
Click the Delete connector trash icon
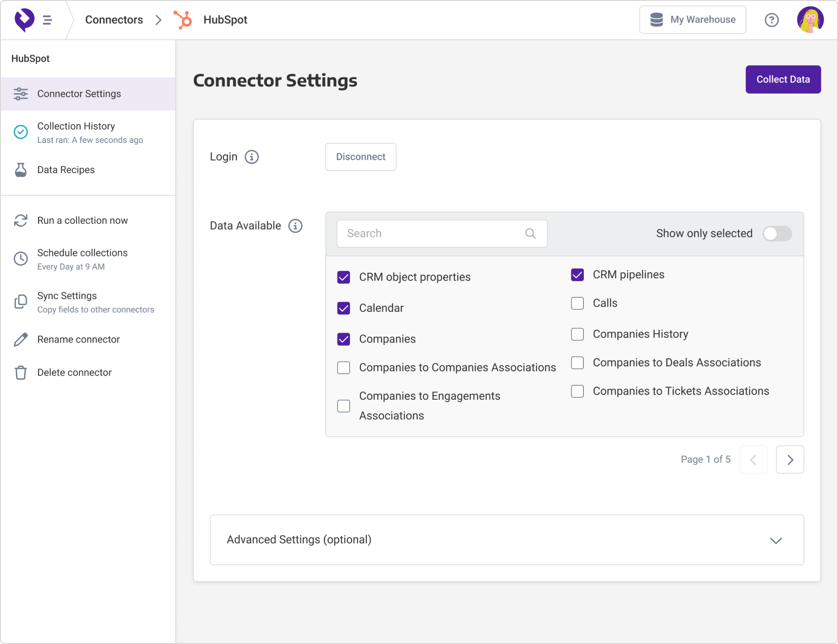(x=20, y=373)
